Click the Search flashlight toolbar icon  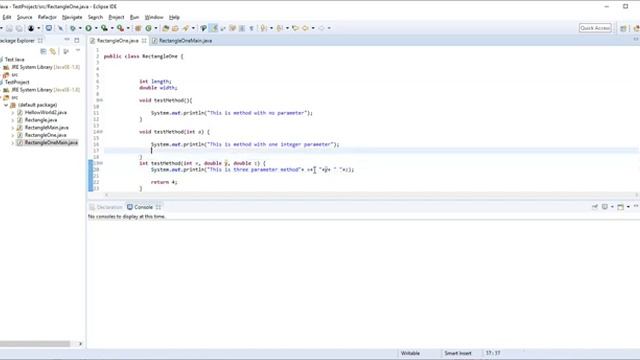[x=186, y=28]
